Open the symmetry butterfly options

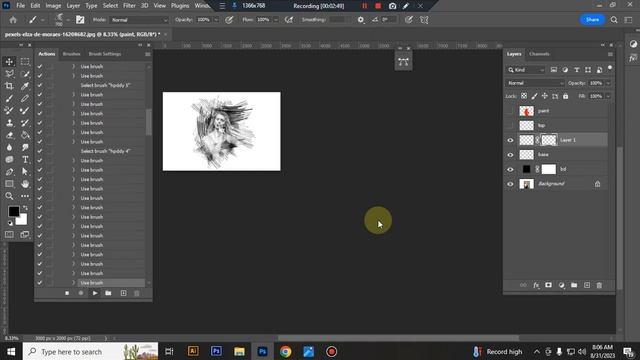coord(424,20)
